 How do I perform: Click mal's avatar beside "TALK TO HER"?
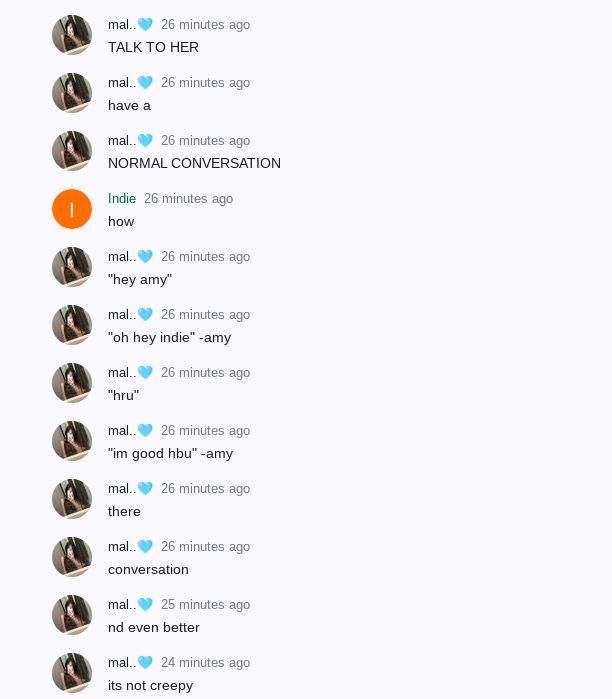pos(72,35)
